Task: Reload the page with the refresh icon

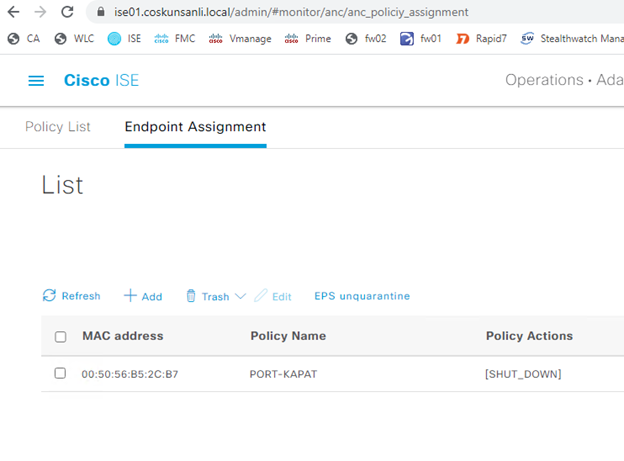Action: coord(67,12)
